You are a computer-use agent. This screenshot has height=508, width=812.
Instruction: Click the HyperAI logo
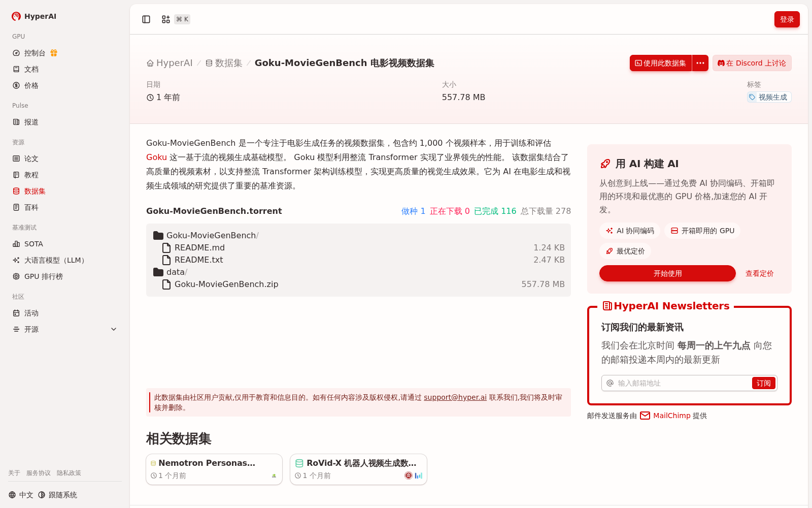34,16
